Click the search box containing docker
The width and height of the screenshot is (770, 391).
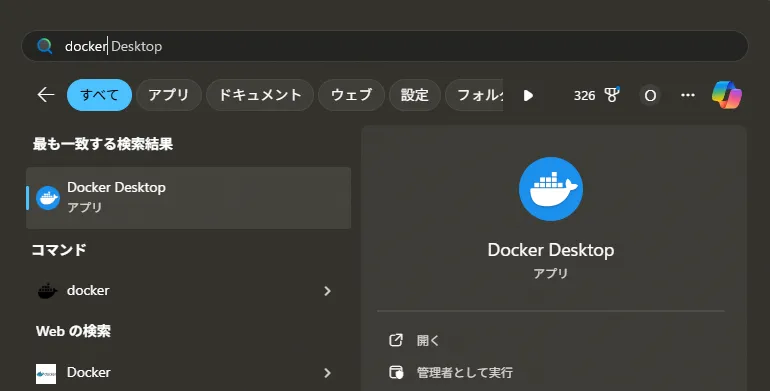coord(385,46)
